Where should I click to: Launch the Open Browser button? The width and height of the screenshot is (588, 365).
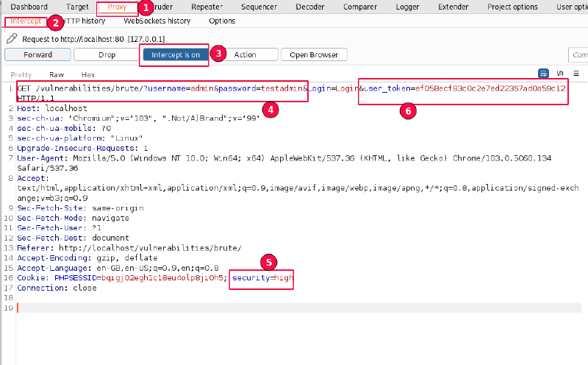(314, 55)
